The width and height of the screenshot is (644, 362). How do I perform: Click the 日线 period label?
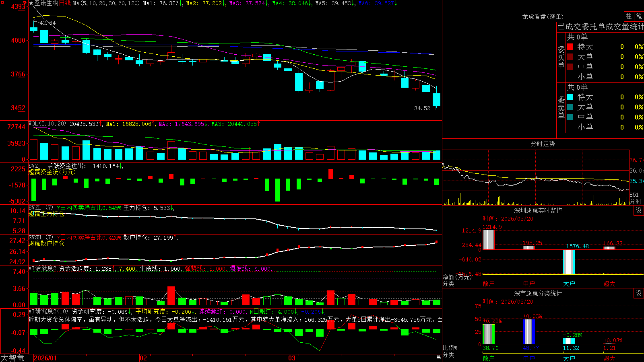(x=65, y=3)
